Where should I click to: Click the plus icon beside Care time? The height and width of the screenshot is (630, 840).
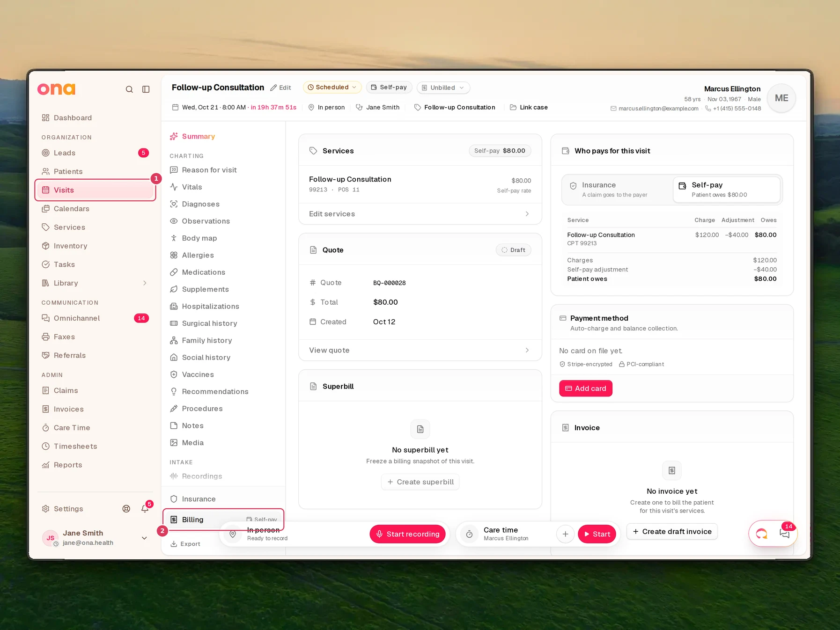(565, 534)
